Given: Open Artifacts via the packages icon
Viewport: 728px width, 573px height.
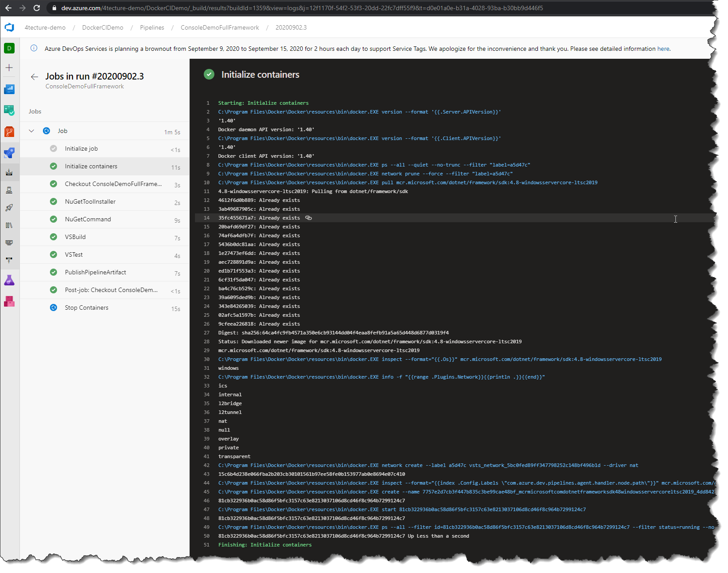Looking at the screenshot, I should point(9,301).
